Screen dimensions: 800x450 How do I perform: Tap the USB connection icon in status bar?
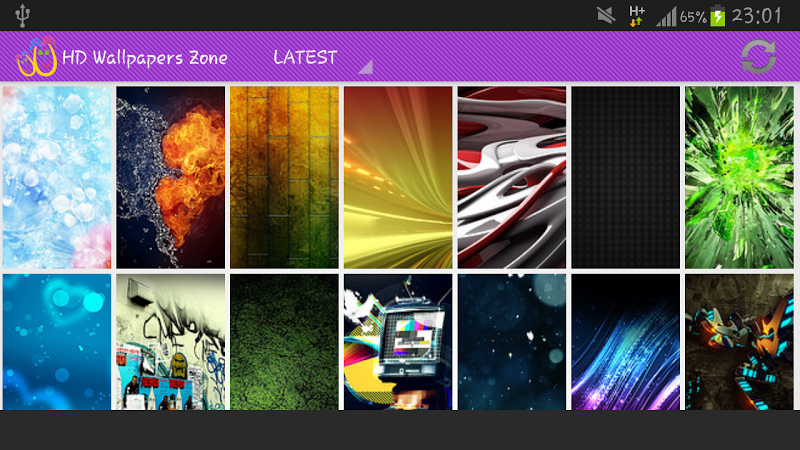click(x=22, y=15)
